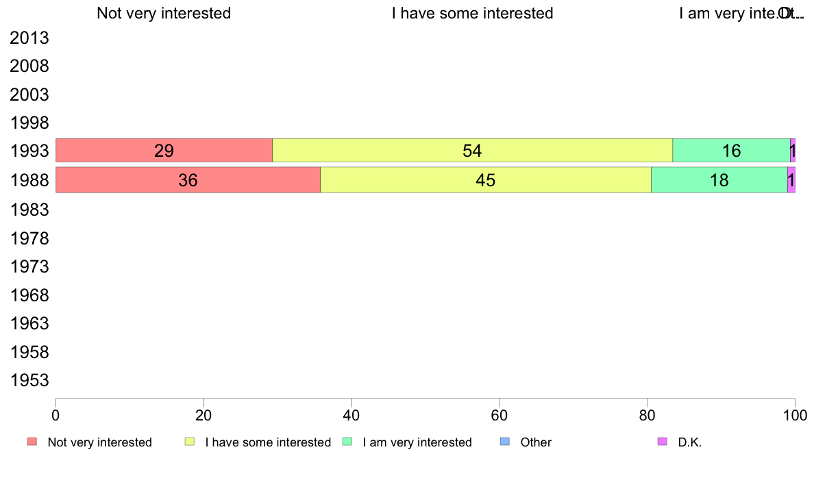The width and height of the screenshot is (814, 504).
Task: Click the I have some interested column header
Action: [472, 13]
